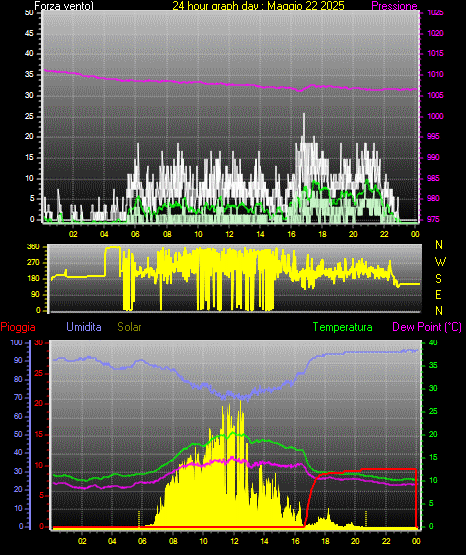Click the 18 hour tick on bottom graph

325,541
